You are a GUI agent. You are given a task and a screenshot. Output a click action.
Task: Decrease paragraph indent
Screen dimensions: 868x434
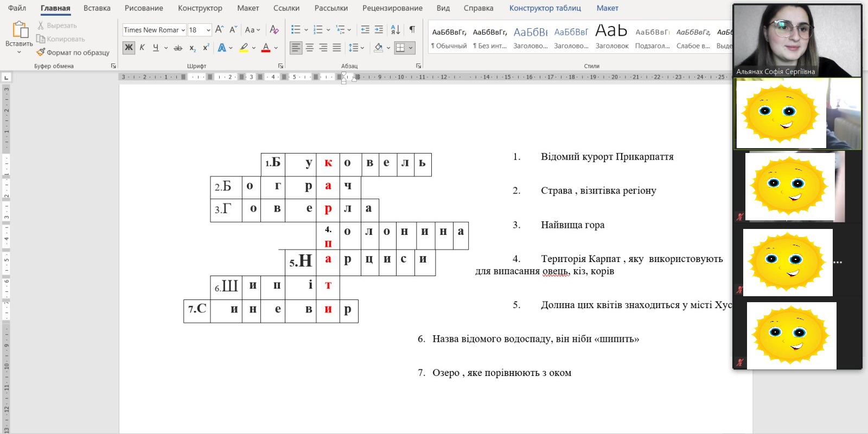coord(365,30)
